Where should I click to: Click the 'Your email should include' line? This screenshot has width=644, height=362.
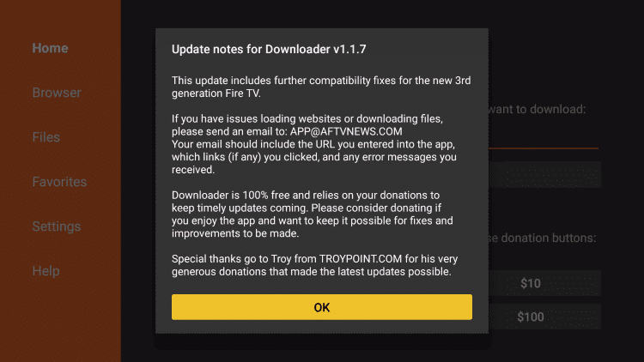[x=313, y=144]
